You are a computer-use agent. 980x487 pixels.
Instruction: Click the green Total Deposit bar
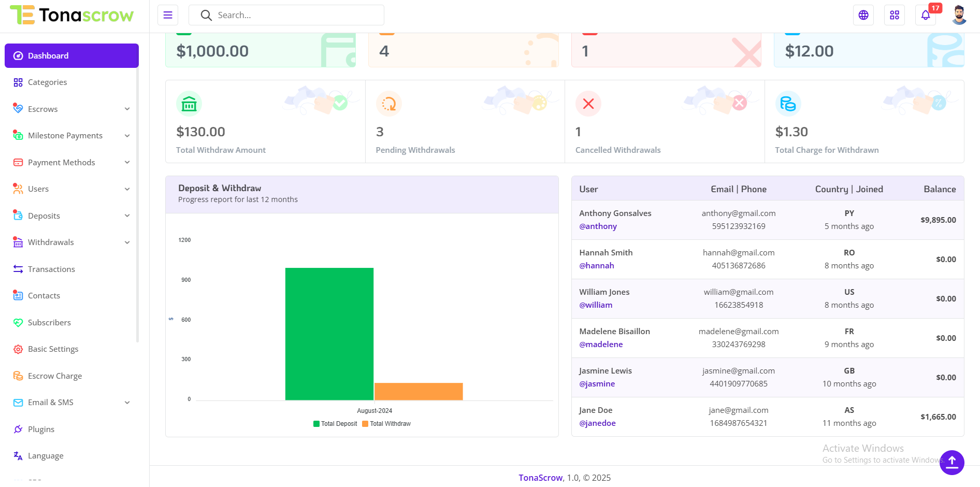click(x=329, y=334)
